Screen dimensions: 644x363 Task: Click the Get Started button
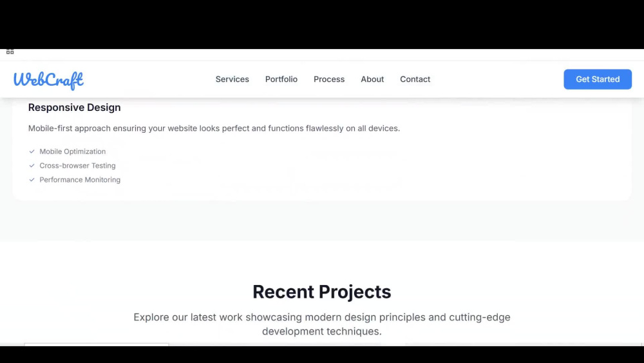pos(598,79)
